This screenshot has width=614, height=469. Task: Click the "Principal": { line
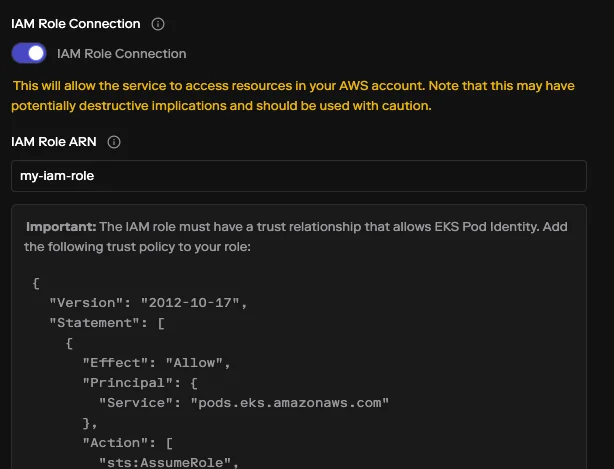tap(140, 383)
